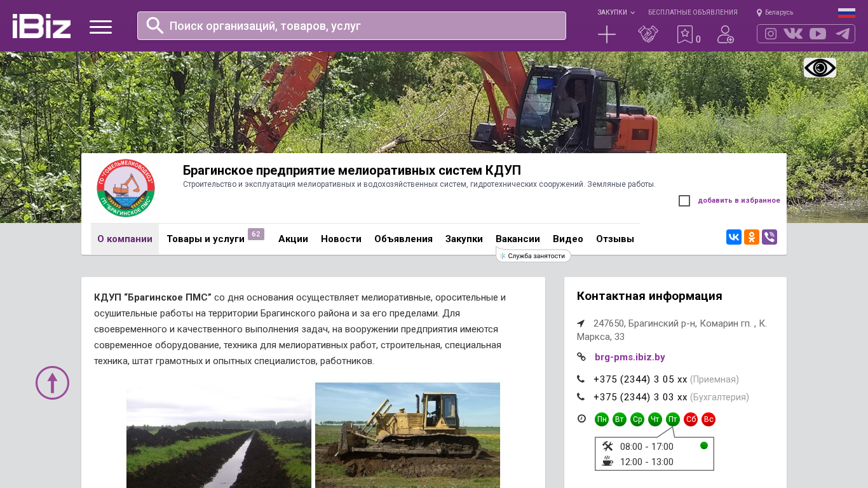Image resolution: width=868 pixels, height=488 pixels.
Task: Check the 'добавить в избранное' checkbox
Action: point(684,201)
